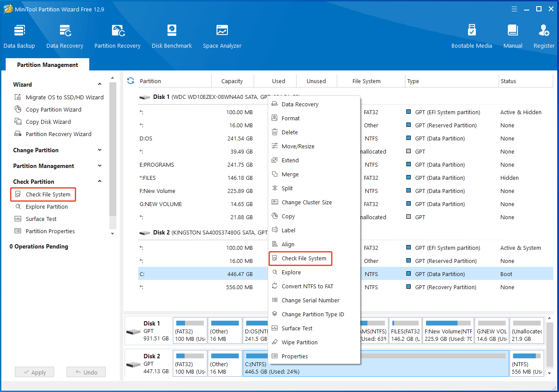559x392 pixels.
Task: Choose Explore in the context menu
Action: pyautogui.click(x=314, y=272)
